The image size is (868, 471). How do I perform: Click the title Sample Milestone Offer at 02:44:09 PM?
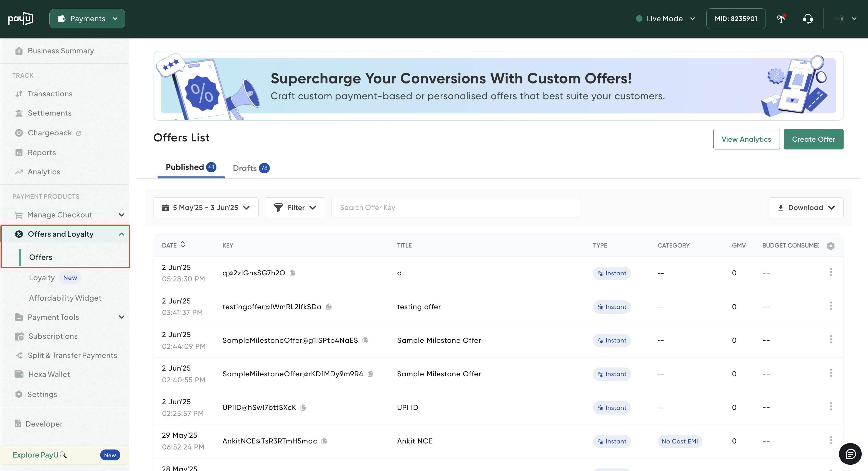pyautogui.click(x=439, y=340)
